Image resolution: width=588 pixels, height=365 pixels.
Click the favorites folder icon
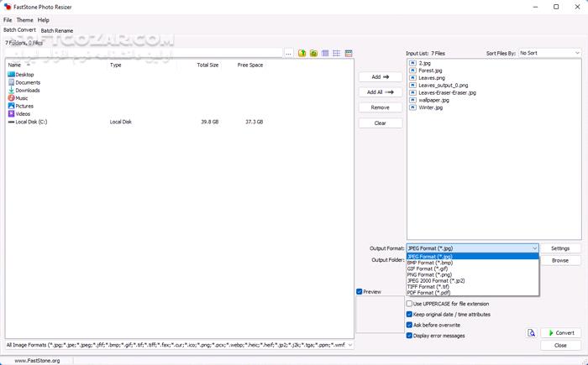tap(313, 54)
